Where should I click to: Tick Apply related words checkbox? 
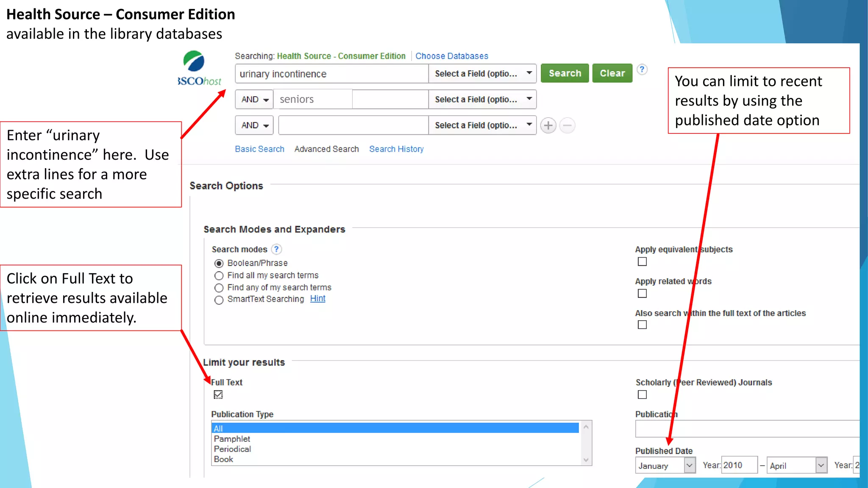642,294
